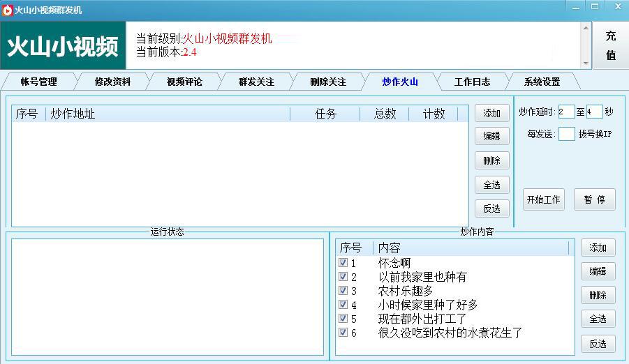Viewport: 629px width, 364px height.
Task: Click the app logo icon in title bar
Action: pos(7,10)
